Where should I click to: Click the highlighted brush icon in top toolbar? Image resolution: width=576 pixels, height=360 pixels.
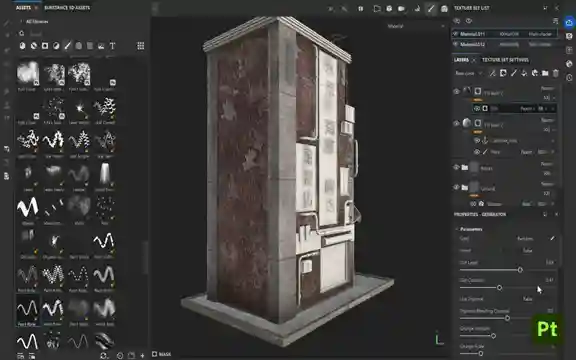pyautogui.click(x=431, y=8)
